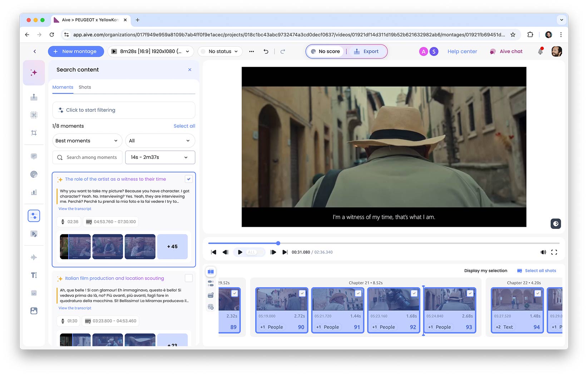Select the crop/reframe tool in sidebar

(x=34, y=133)
